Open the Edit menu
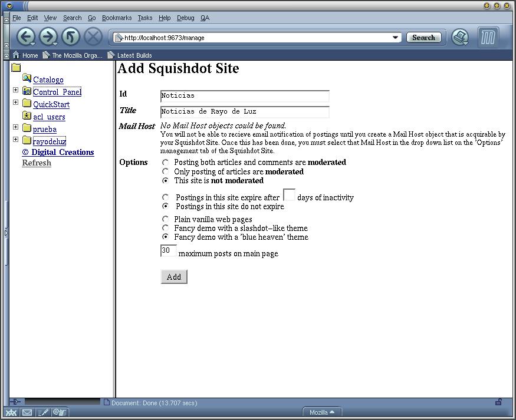516x420 pixels. tap(32, 18)
